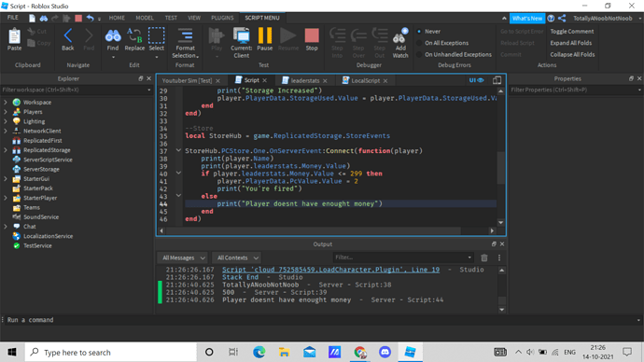644x362 pixels.
Task: Open the All Contexts dropdown
Action: pos(237,258)
